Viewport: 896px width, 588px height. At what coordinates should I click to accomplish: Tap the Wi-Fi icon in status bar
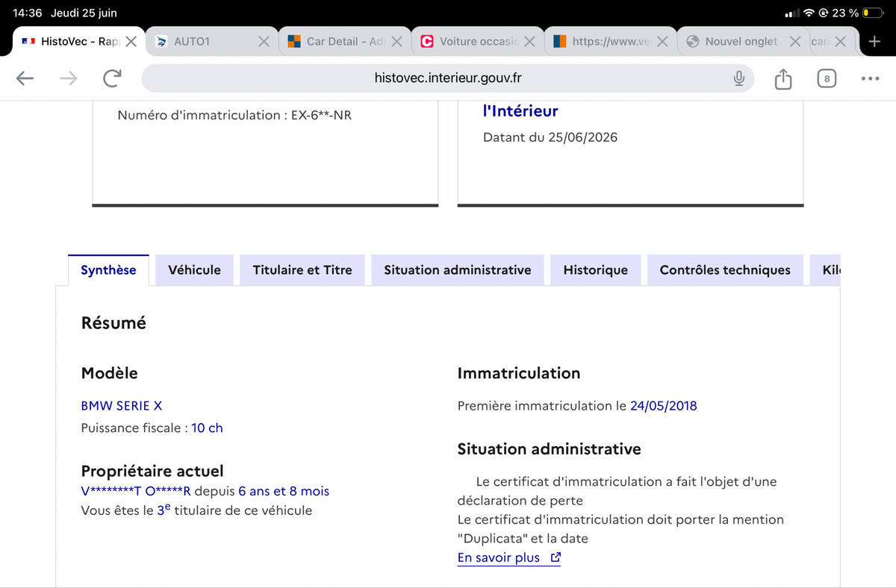pyautogui.click(x=809, y=13)
